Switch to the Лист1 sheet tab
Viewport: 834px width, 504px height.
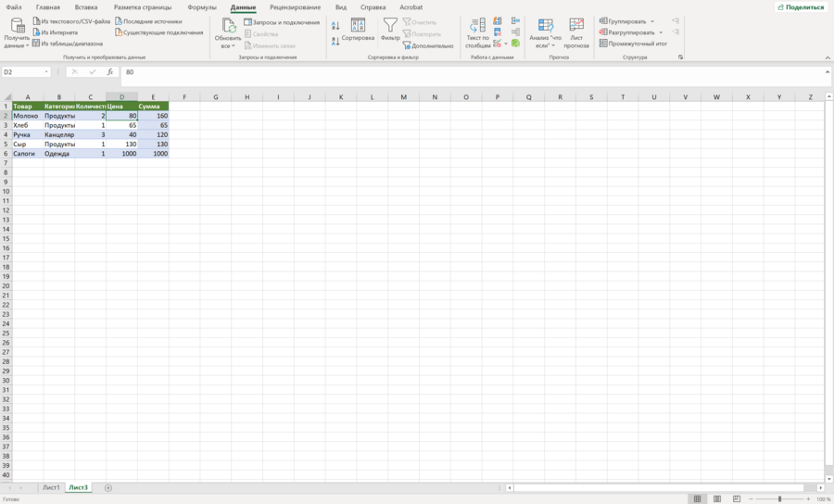51,487
